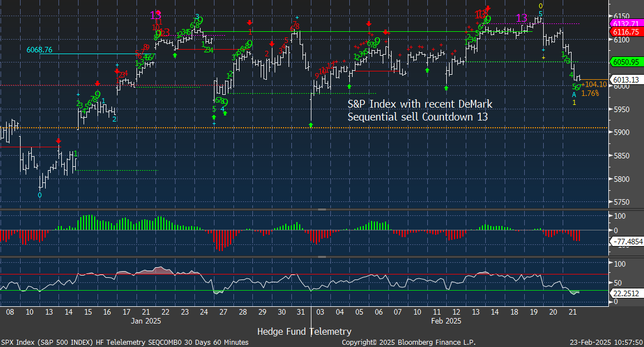
Task: Select the cyan 0 marker below the Jan 10 low
Action: (x=40, y=195)
